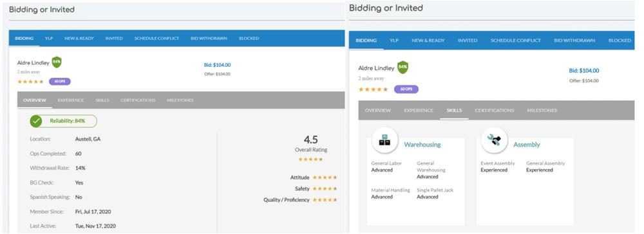The width and height of the screenshot is (644, 234).
Task: Click Member Since date Fri, Jul 17, 2020
Action: [x=93, y=212]
